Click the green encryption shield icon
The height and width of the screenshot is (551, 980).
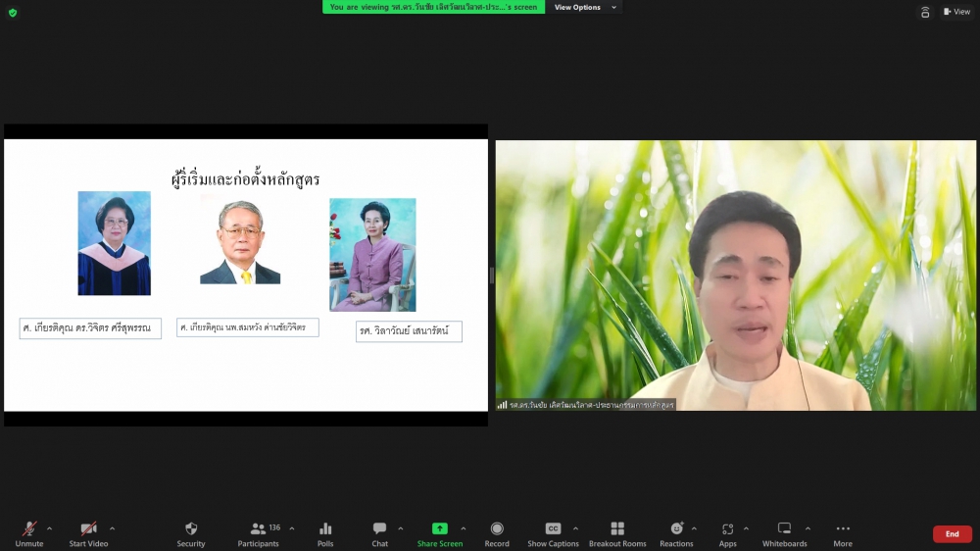(x=13, y=13)
